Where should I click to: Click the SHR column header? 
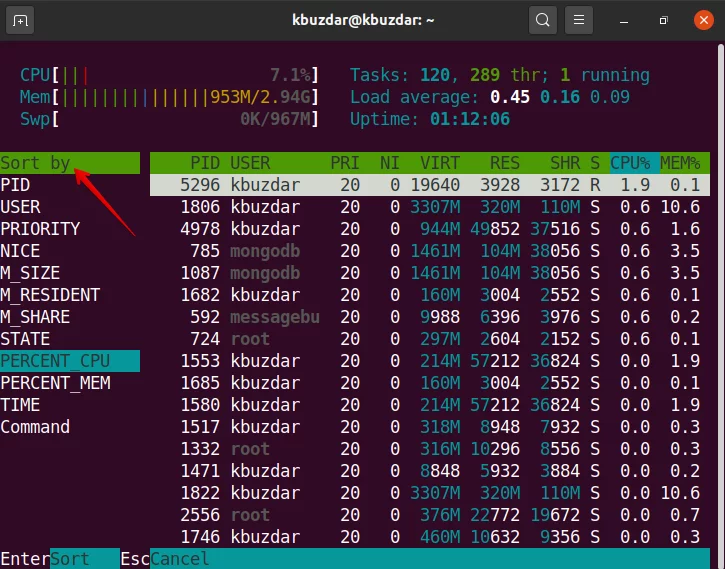pos(565,163)
